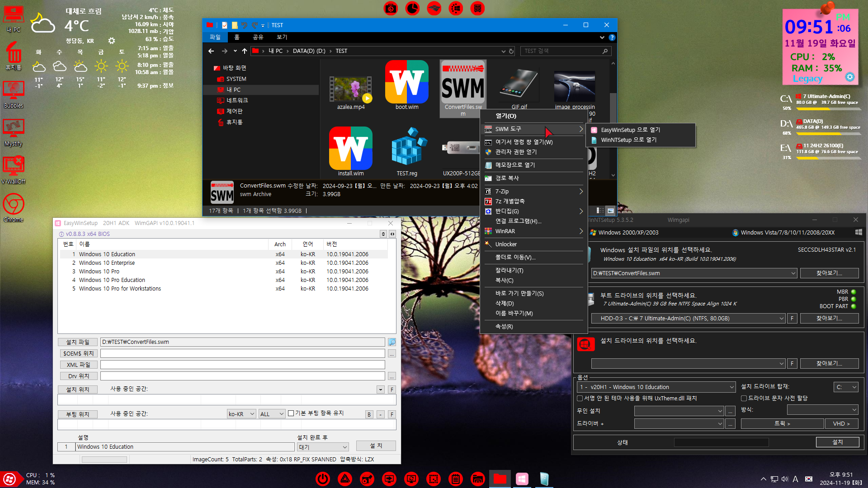Image resolution: width=868 pixels, height=488 pixels.
Task: Enable 드라이브 문자 사전 할당 checkbox
Action: tap(744, 399)
